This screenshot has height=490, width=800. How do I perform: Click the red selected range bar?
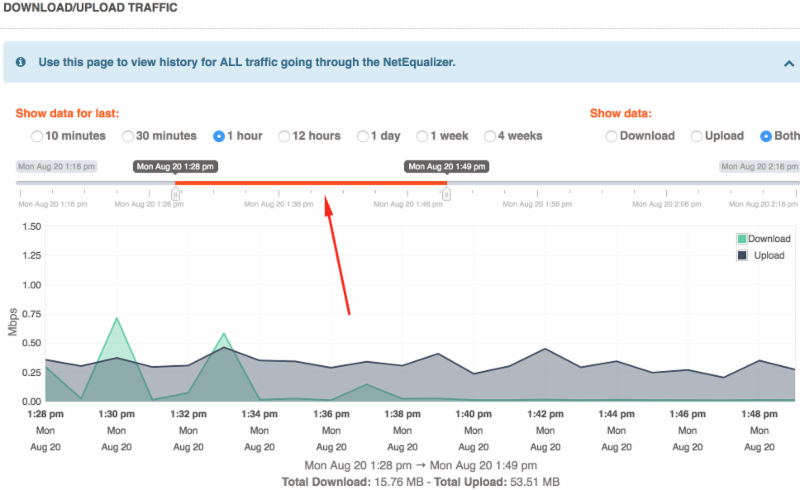[311, 183]
